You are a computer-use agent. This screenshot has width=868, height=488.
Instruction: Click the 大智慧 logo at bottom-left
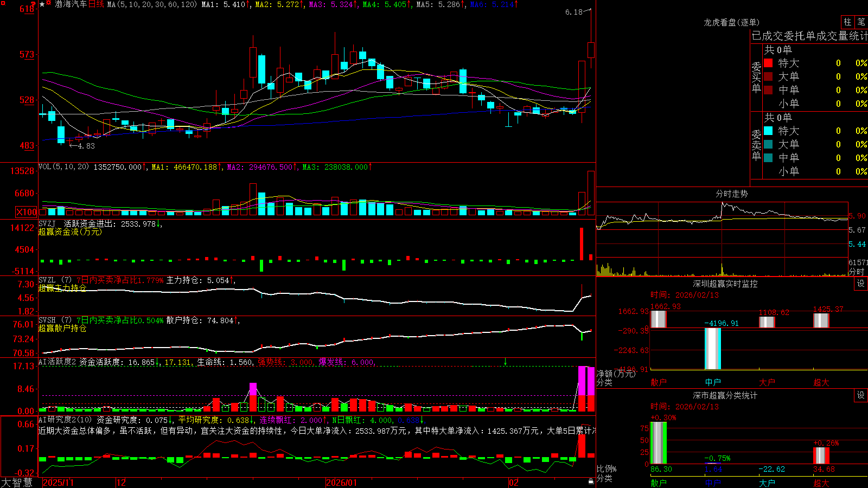coord(17,482)
